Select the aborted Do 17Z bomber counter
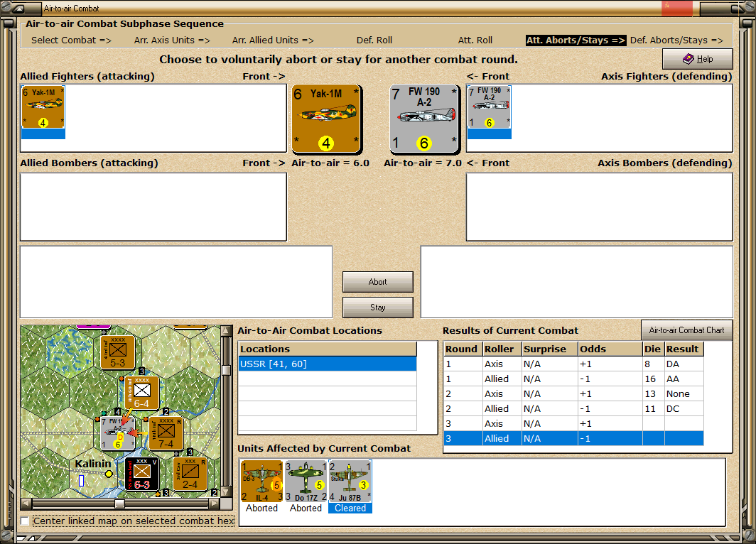This screenshot has width=756, height=544. (306, 482)
